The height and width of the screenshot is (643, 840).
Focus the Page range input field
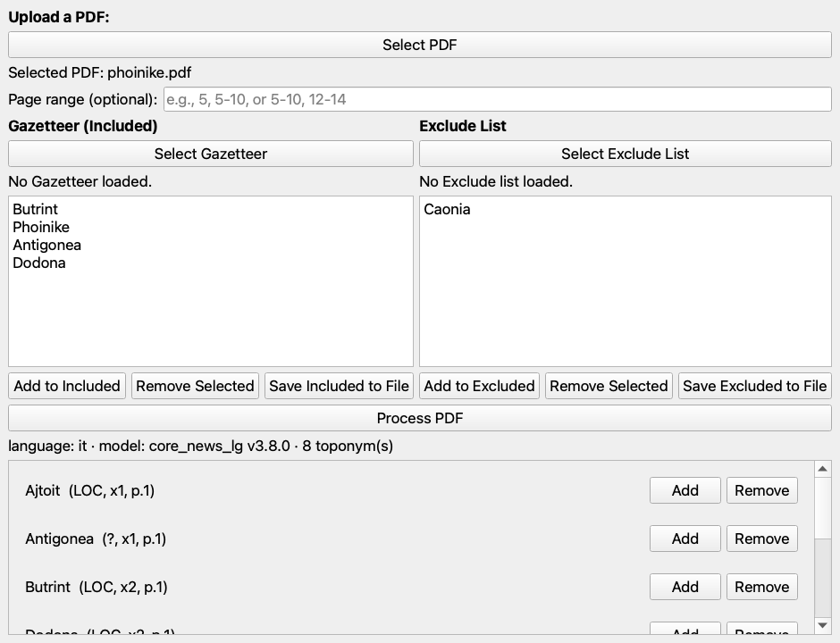point(497,100)
